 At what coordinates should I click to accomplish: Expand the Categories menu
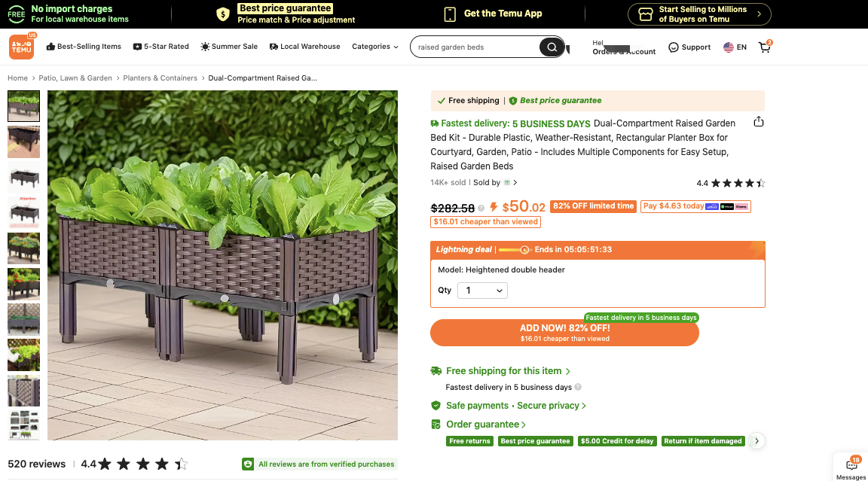coord(374,47)
